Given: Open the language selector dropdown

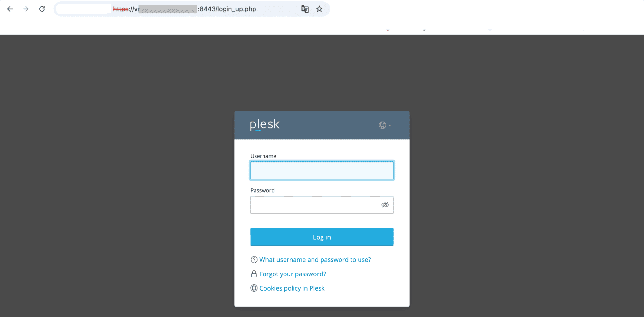Looking at the screenshot, I should (x=382, y=125).
